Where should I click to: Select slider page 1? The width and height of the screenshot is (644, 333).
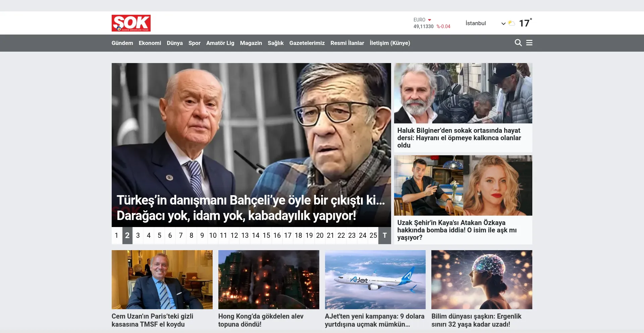point(116,235)
